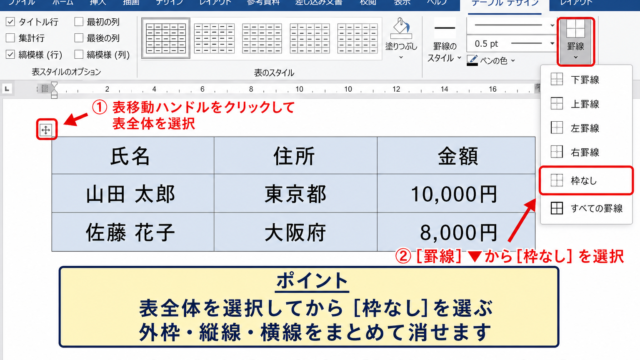
Task: Choose the third table style thumbnail
Action: pyautogui.click(x=262, y=38)
